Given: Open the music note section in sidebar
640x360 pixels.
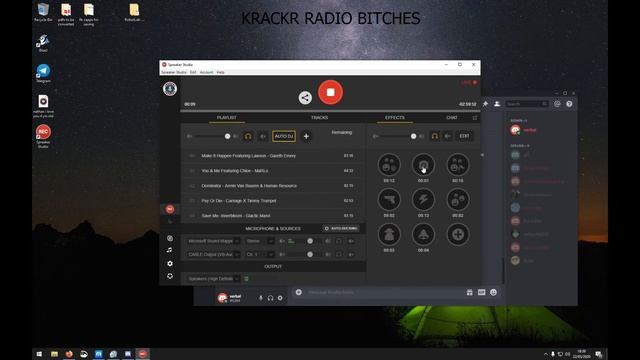Looking at the screenshot, I should (x=170, y=250).
